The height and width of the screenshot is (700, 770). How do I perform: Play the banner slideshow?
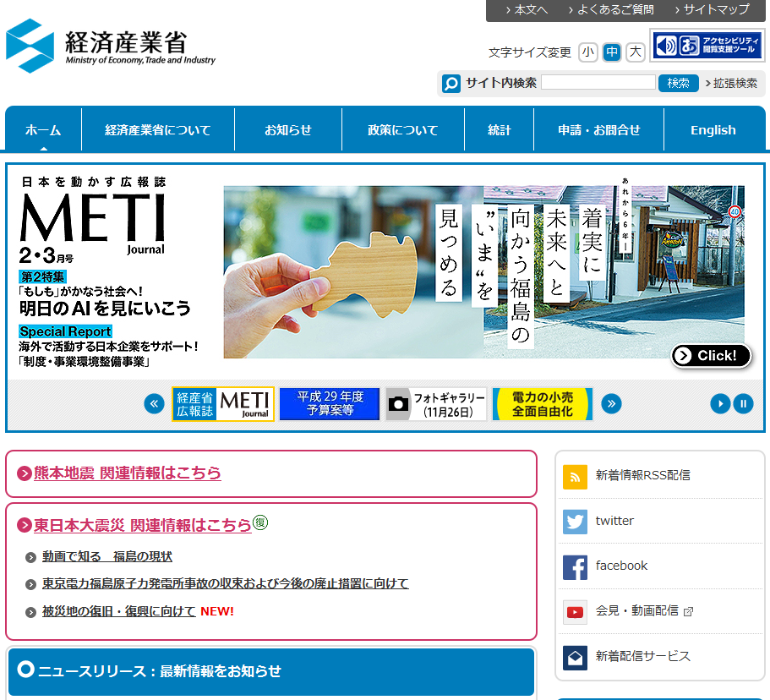point(720,404)
